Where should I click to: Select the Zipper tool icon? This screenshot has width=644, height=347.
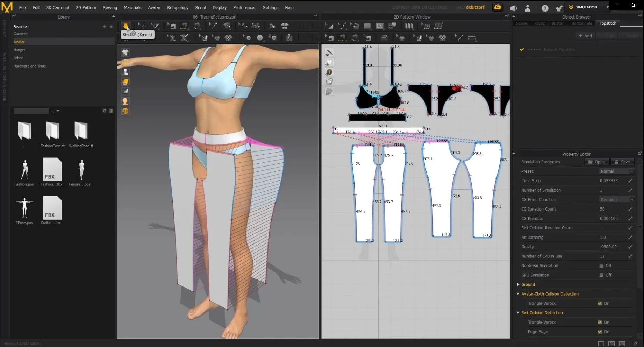(x=289, y=38)
